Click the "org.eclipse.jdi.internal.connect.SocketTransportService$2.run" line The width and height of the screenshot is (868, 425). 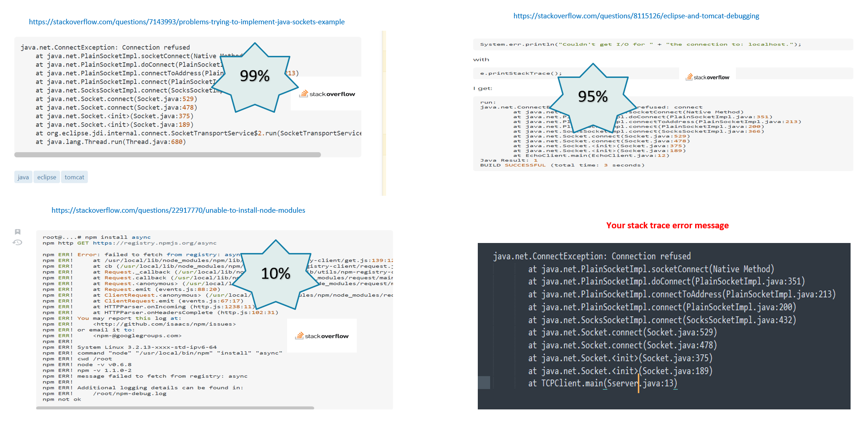[198, 133]
